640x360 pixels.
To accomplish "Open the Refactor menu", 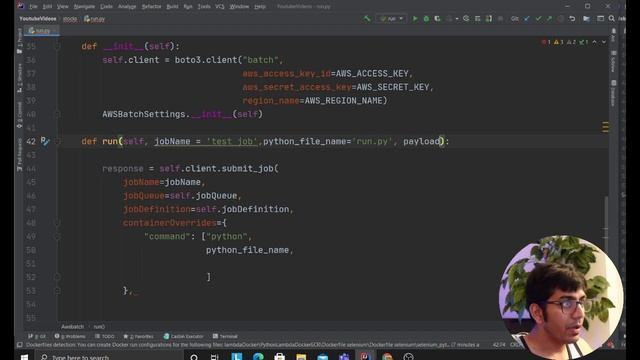I will tap(151, 7).
